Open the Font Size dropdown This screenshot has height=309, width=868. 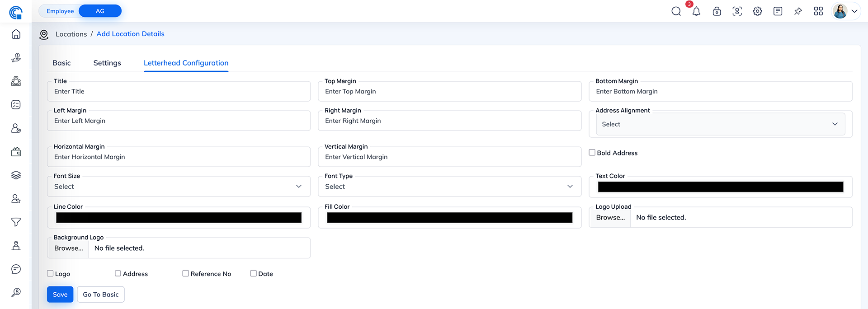tap(179, 187)
